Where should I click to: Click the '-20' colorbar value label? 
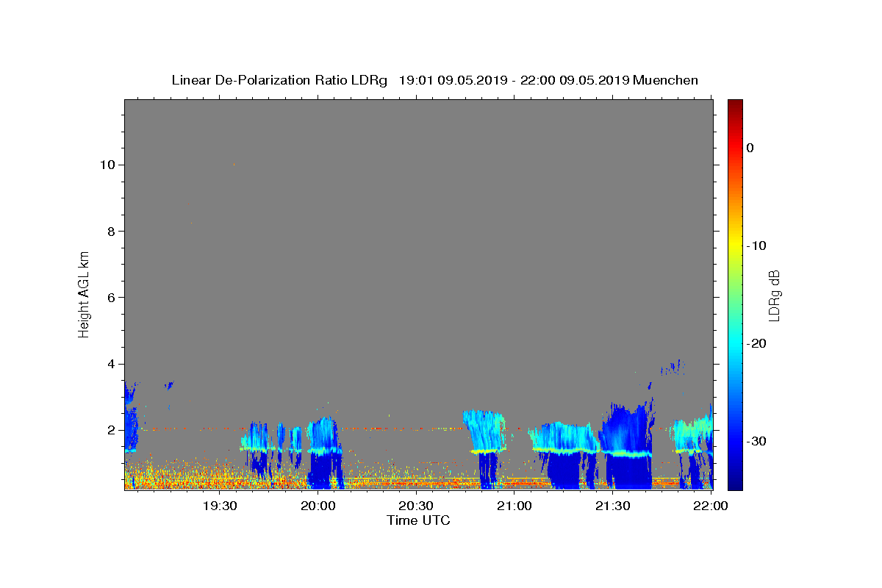click(756, 343)
